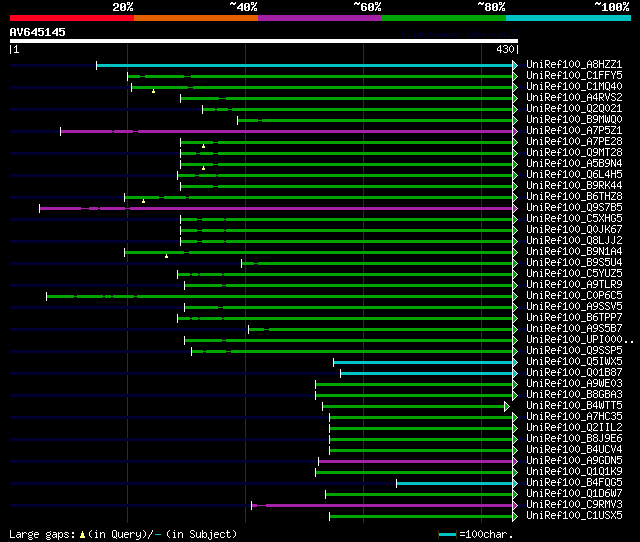Click the 430 query end position label
Viewport: 640px width, 542px height.
pos(505,49)
